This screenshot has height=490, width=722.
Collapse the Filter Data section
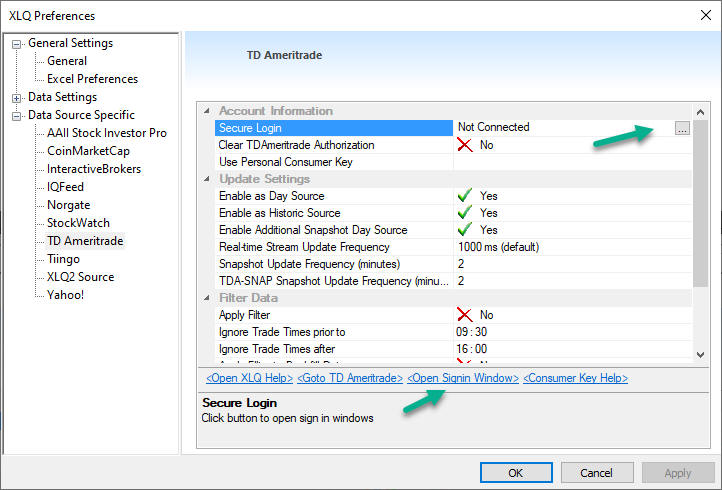click(x=207, y=298)
